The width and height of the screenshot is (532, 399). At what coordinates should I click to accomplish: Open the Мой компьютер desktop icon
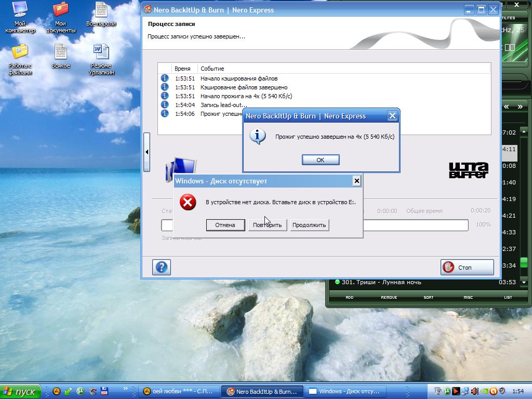point(20,17)
